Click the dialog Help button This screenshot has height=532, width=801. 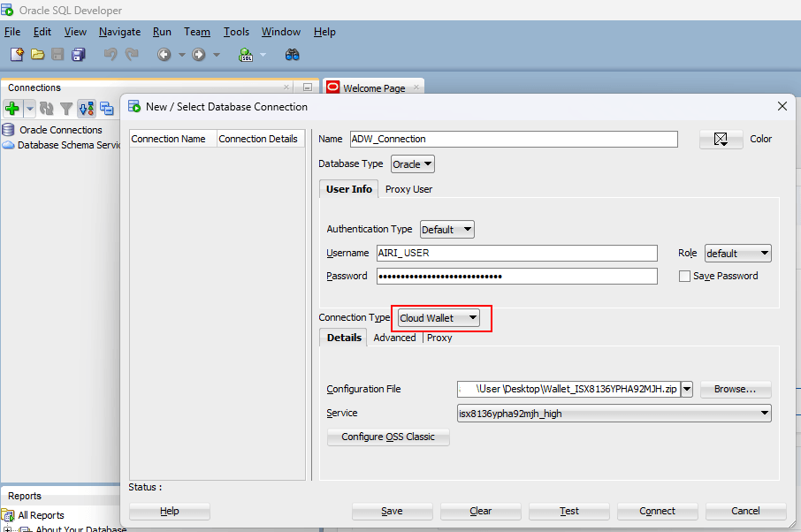point(170,511)
